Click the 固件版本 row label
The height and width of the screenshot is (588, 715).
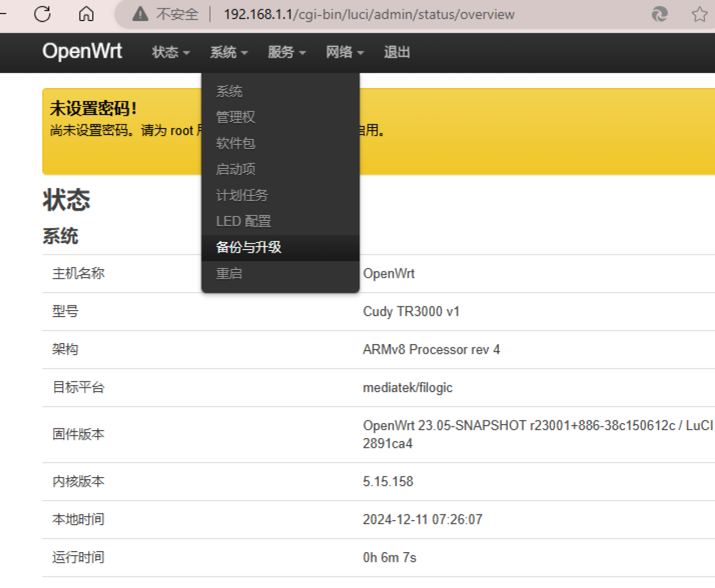coord(78,434)
